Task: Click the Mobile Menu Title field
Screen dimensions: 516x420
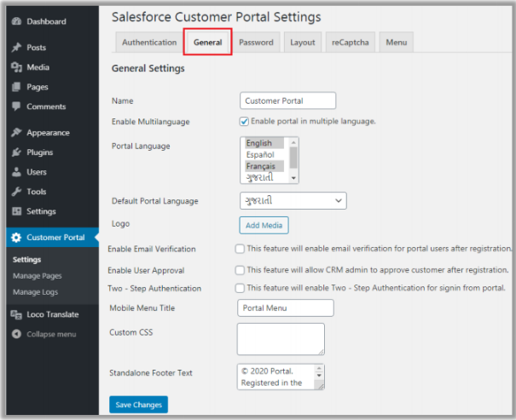Action: click(x=285, y=308)
